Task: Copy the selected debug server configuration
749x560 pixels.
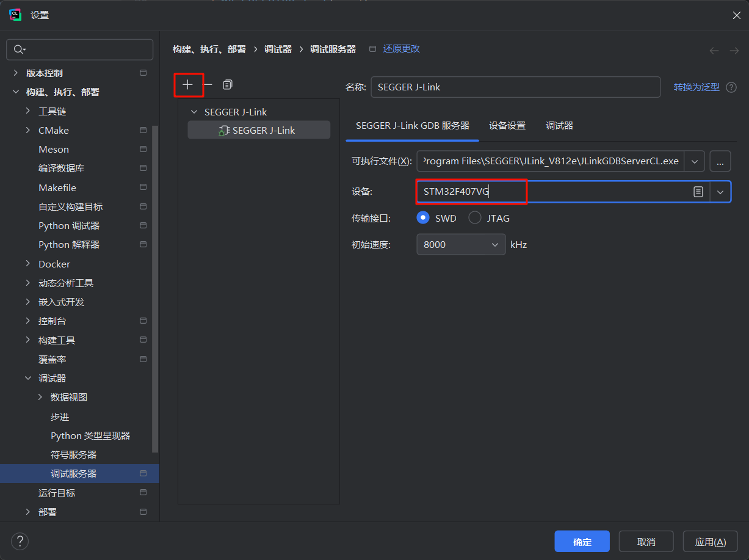Action: pos(228,85)
